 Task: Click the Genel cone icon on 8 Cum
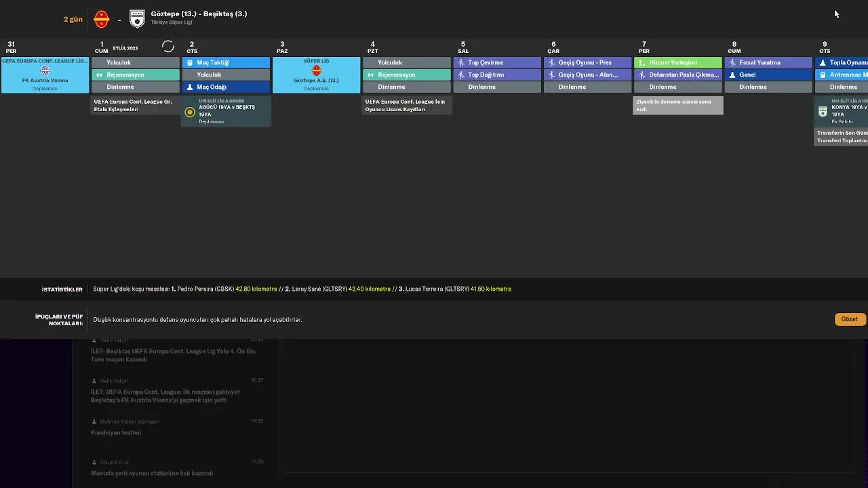(x=732, y=75)
